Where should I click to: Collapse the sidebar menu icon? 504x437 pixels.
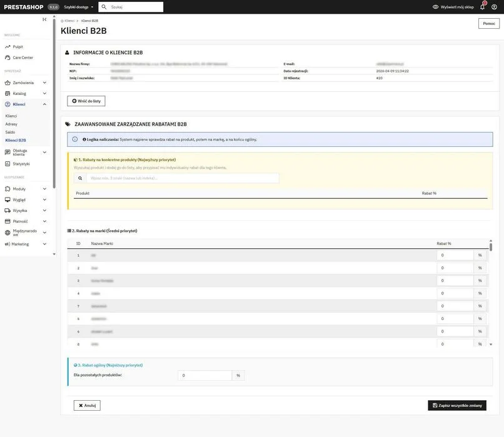(x=44, y=19)
